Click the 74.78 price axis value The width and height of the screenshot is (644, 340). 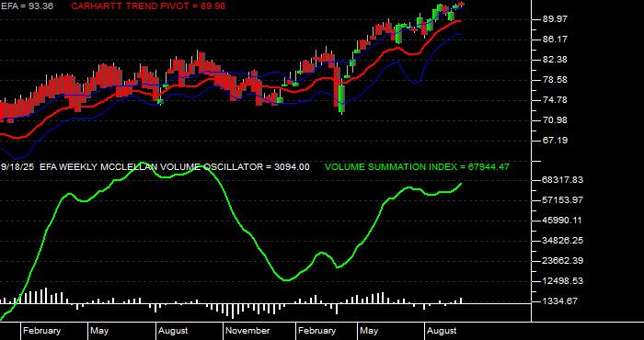point(555,99)
